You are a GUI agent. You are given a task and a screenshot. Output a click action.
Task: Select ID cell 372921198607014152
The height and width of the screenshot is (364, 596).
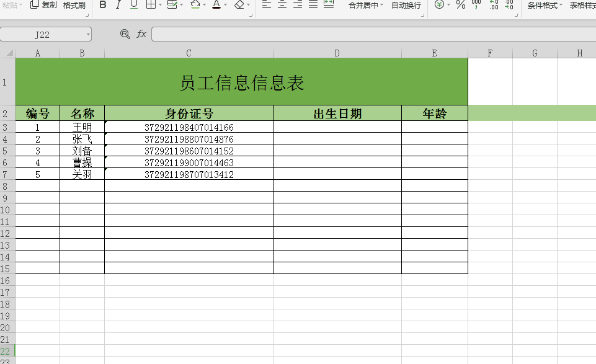pyautogui.click(x=189, y=151)
